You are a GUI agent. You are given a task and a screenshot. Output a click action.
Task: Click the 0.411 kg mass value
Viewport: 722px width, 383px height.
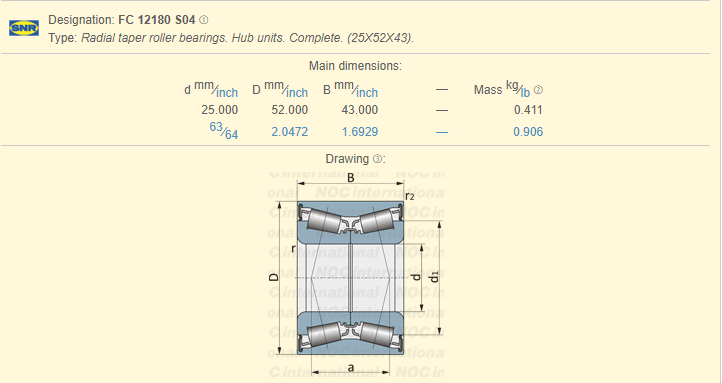point(528,110)
